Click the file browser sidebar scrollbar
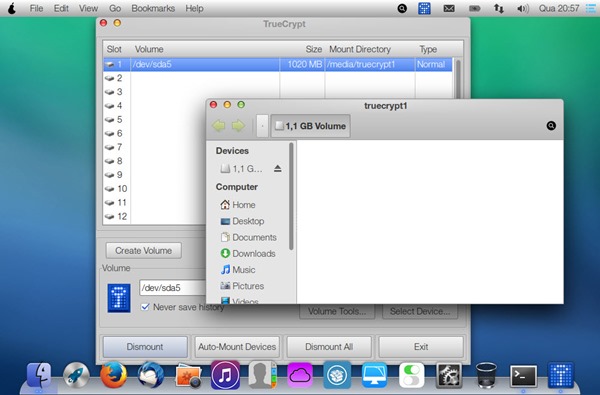600x395 pixels. (x=292, y=197)
